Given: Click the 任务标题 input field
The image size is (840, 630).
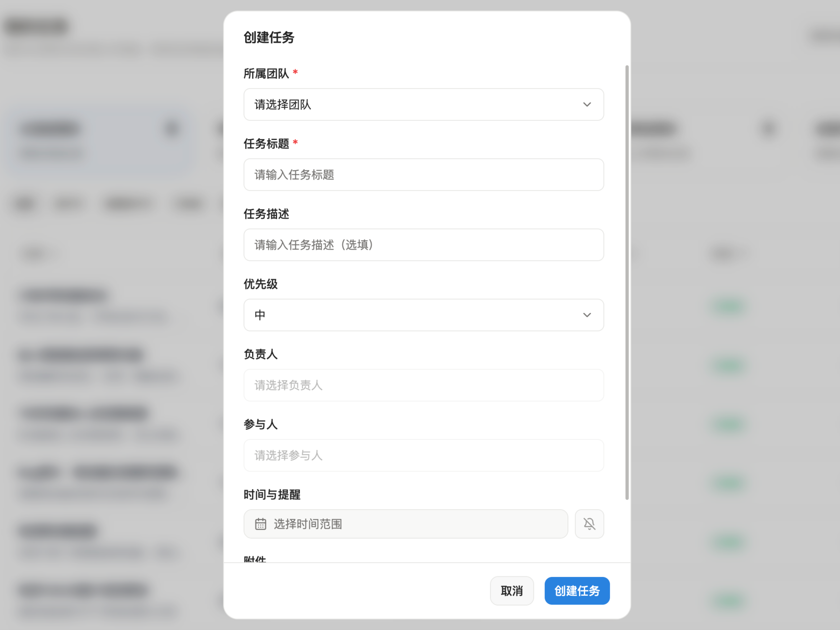Looking at the screenshot, I should (423, 175).
